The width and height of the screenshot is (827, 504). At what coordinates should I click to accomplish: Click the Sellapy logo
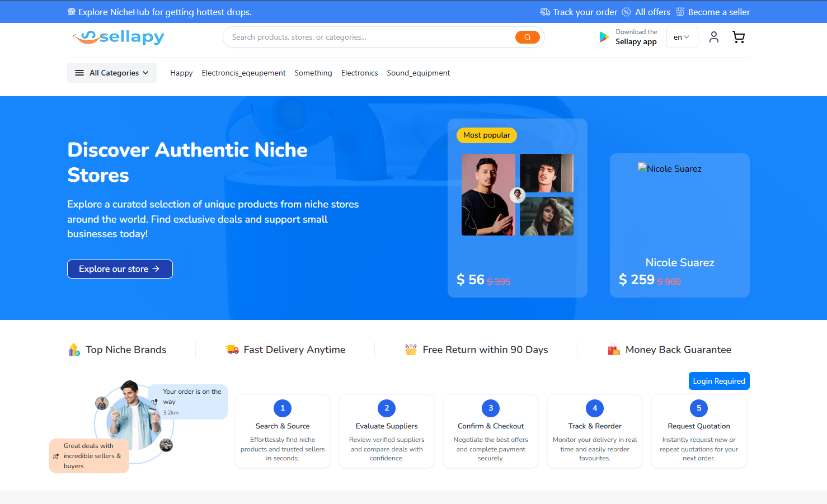click(118, 37)
